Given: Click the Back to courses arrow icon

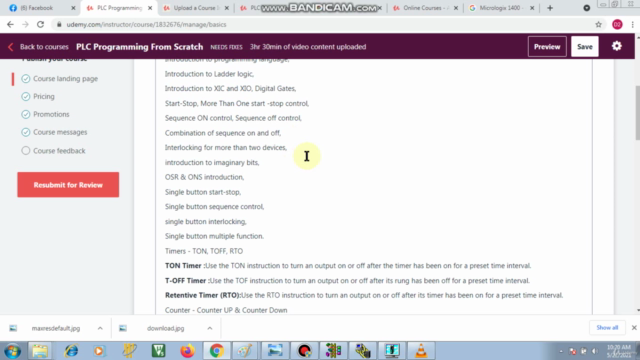Looking at the screenshot, I should [11, 47].
